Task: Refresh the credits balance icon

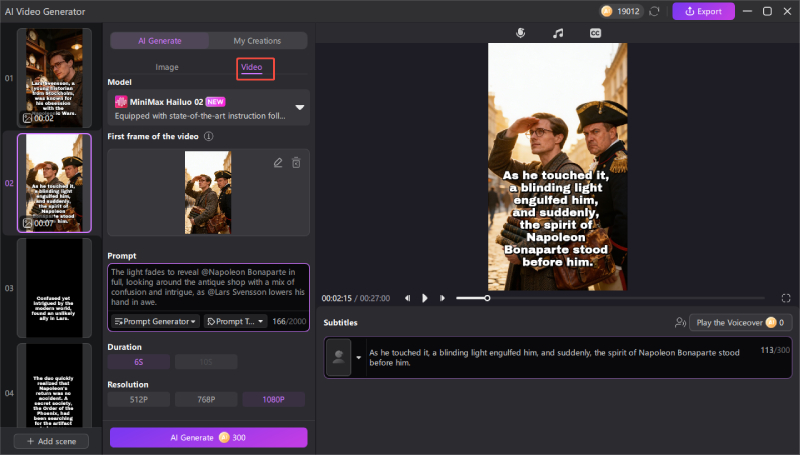Action: click(x=654, y=11)
